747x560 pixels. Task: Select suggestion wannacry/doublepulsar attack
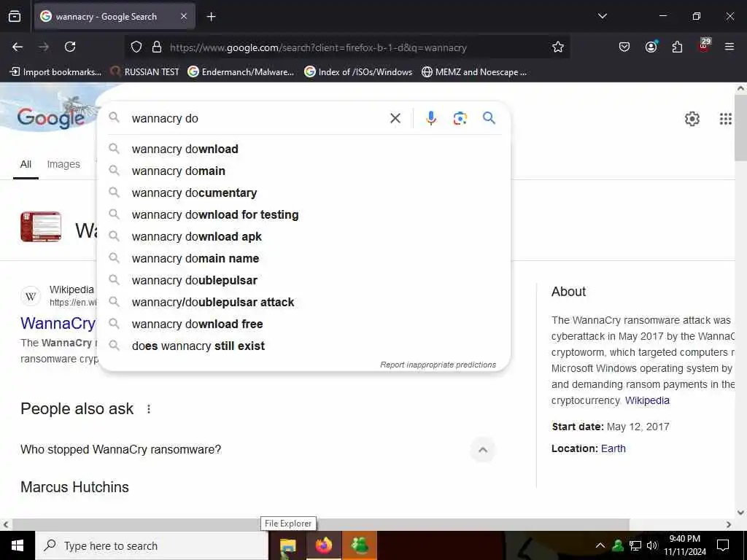(x=304, y=303)
